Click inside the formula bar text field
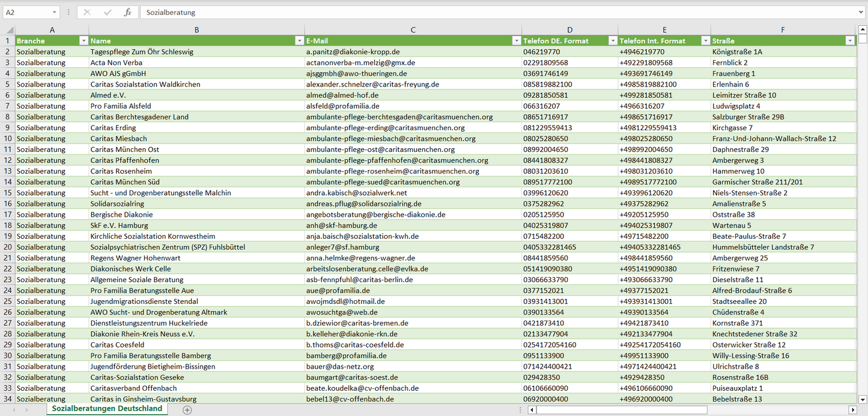Viewport: 868px width, 416px height. click(481, 12)
